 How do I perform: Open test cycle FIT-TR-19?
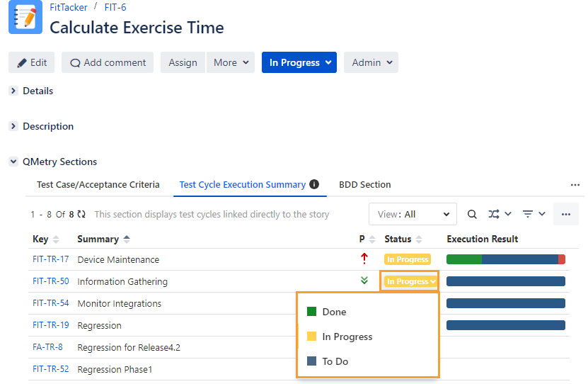(x=51, y=324)
